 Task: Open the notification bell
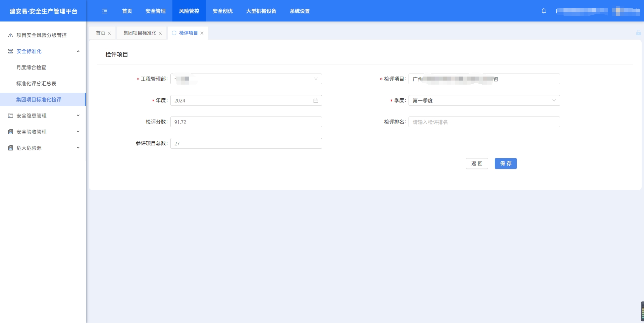[x=544, y=11]
